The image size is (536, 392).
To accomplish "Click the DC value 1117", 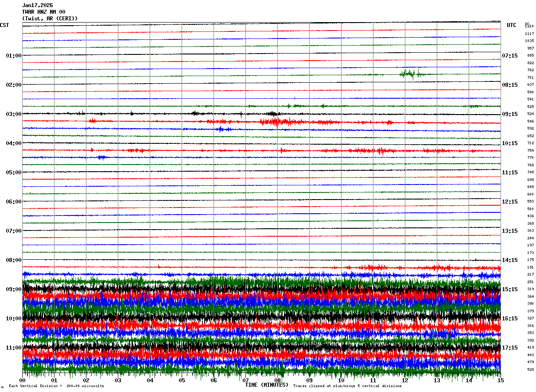I will 529,34.
